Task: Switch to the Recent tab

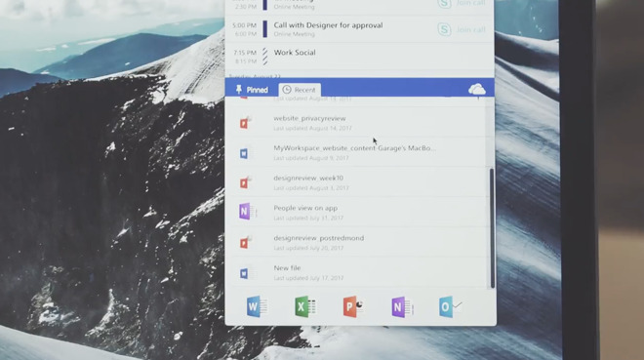Action: point(300,90)
